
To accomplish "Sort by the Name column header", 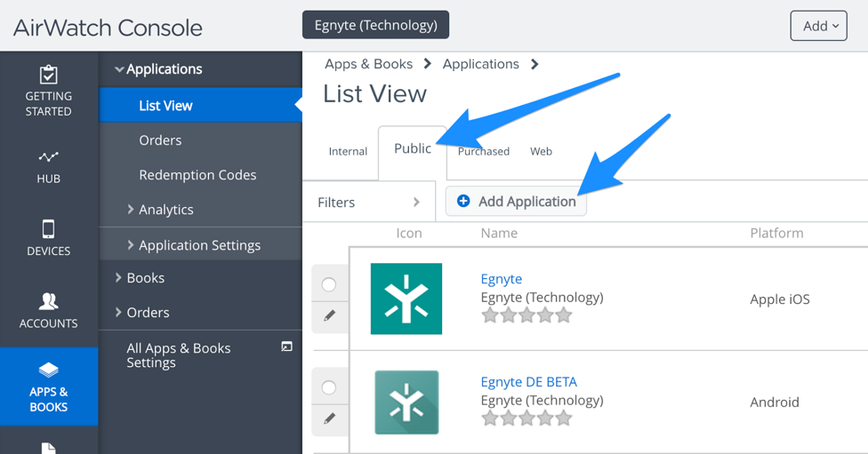I will pos(499,234).
